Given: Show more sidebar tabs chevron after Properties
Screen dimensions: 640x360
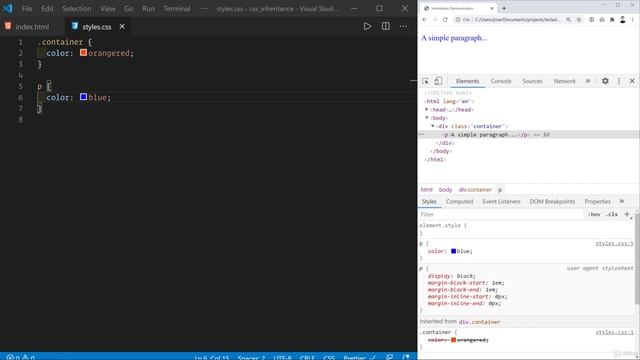Looking at the screenshot, I should [622, 202].
